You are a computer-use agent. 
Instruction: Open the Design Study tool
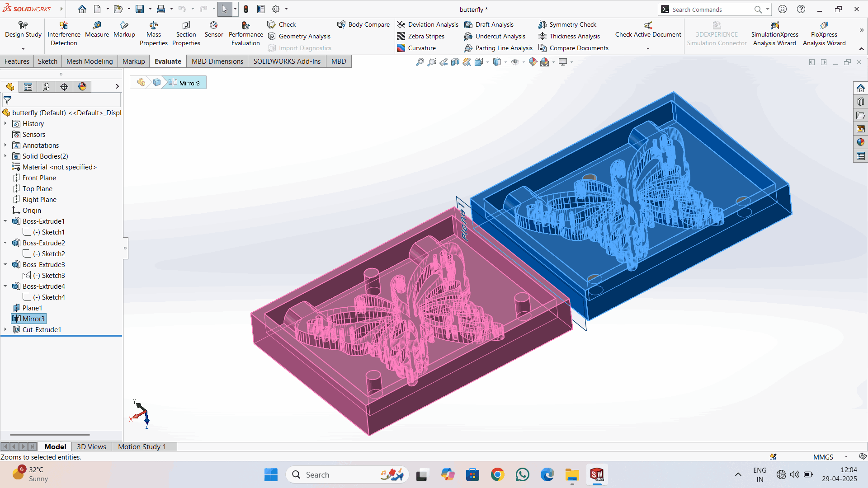(x=23, y=30)
